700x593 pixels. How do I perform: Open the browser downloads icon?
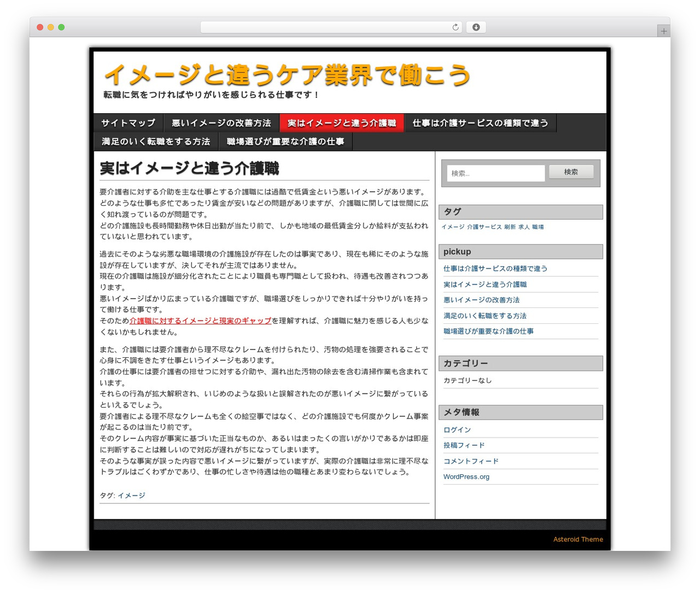[476, 27]
